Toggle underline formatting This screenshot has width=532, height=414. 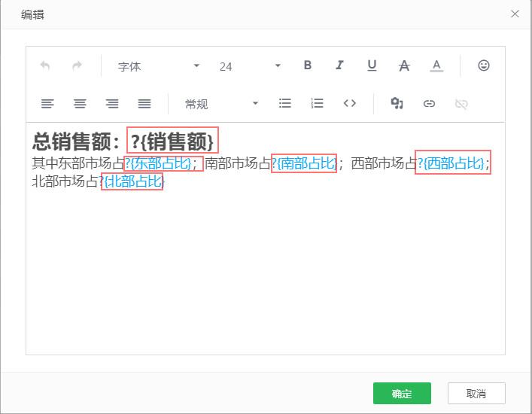(x=372, y=65)
